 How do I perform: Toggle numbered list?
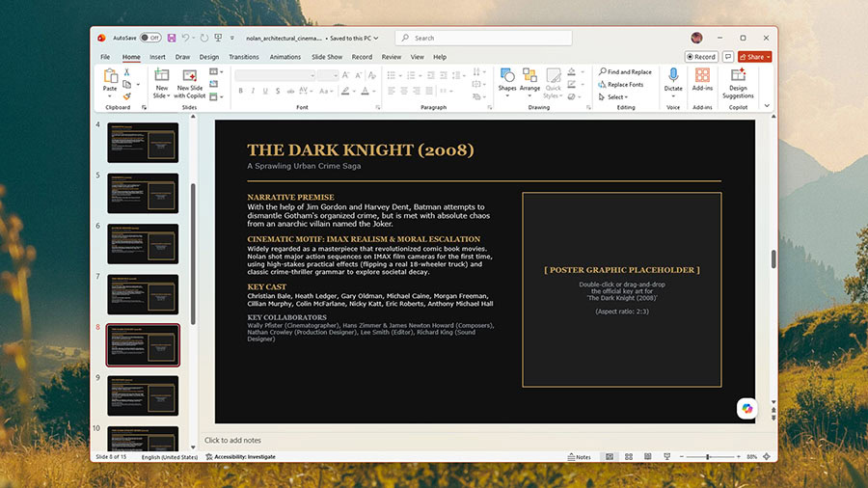(x=411, y=75)
